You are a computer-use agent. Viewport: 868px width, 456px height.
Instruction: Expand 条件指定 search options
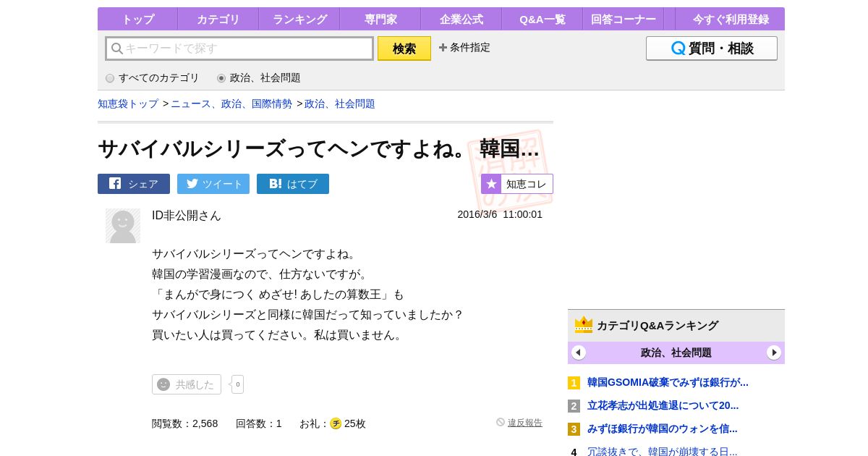[464, 48]
